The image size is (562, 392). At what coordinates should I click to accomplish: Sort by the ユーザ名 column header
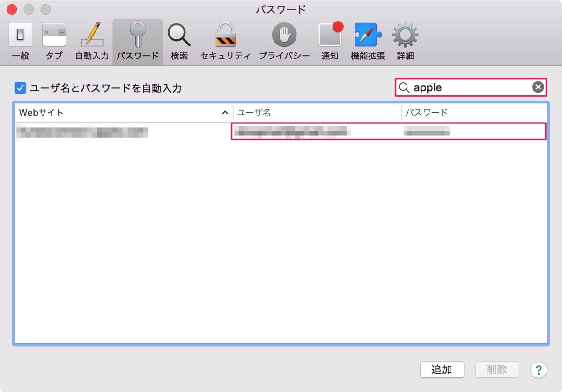[x=318, y=113]
